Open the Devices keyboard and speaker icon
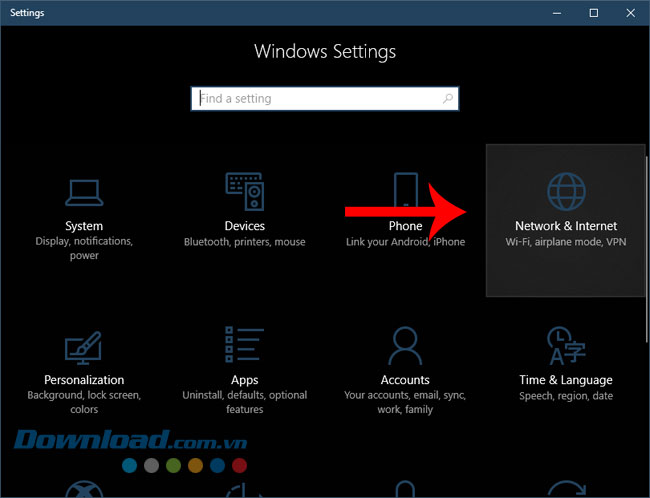Image resolution: width=650 pixels, height=498 pixels. [x=244, y=191]
